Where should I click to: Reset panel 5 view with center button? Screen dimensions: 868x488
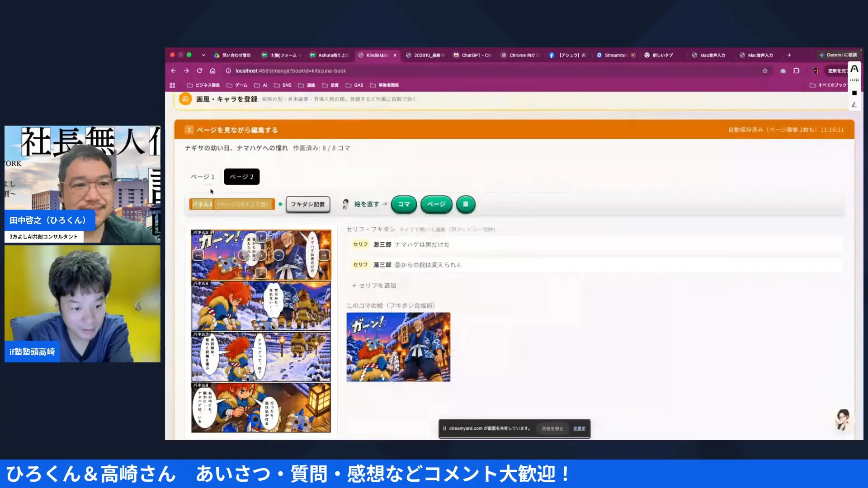261,255
